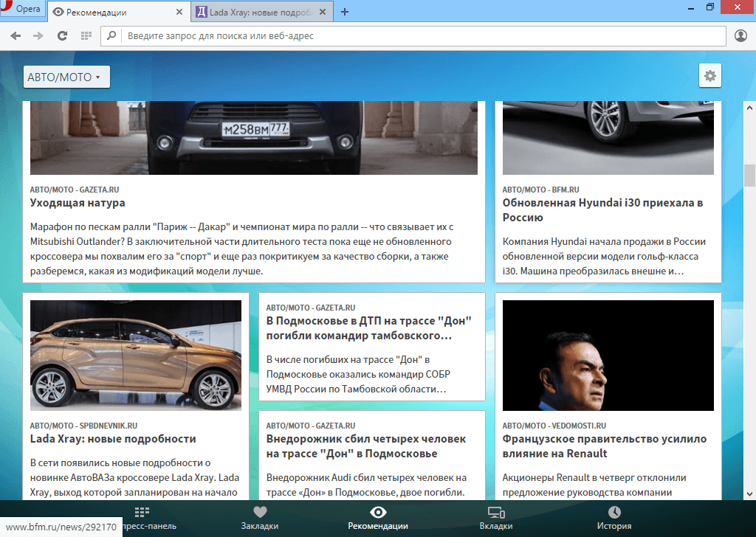Switch to the Рекомендации tab
756x537 pixels.
coord(118,12)
